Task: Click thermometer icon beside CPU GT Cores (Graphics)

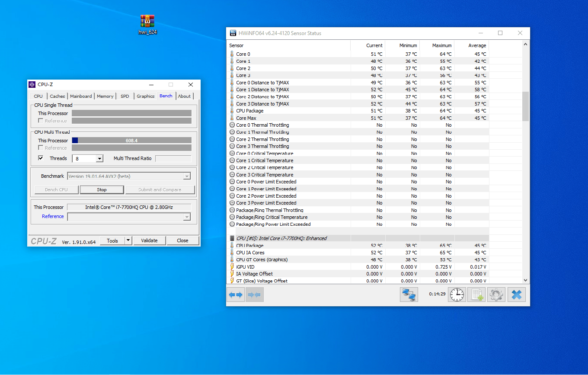Action: coord(232,260)
